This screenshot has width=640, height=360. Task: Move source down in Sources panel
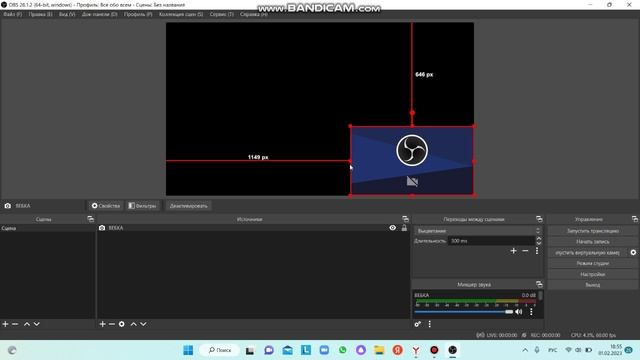tap(143, 324)
